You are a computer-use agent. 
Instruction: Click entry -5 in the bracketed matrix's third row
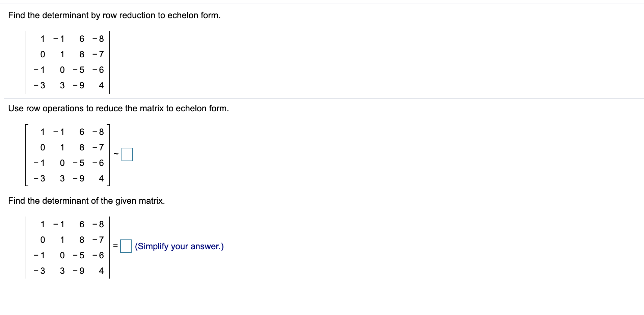(x=79, y=163)
